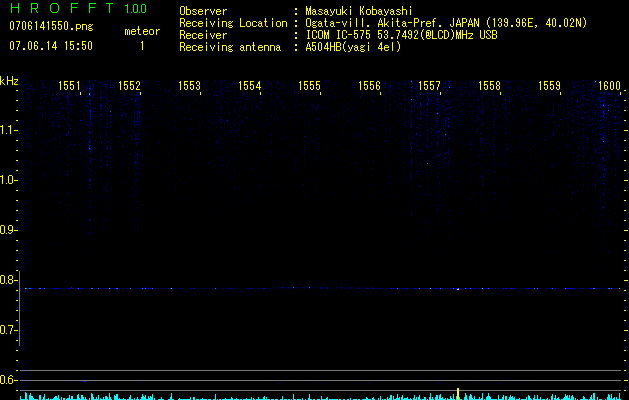The image size is (629, 400).
Task: Click the 0.8 kHz axis label
Action: pyautogui.click(x=6, y=280)
